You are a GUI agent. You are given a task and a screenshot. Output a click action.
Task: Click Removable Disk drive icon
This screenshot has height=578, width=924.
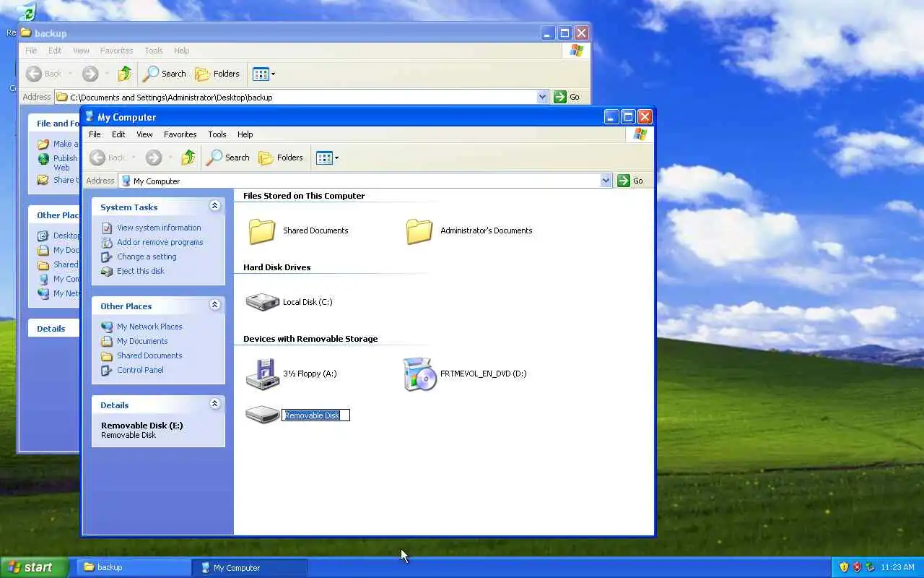click(x=262, y=415)
